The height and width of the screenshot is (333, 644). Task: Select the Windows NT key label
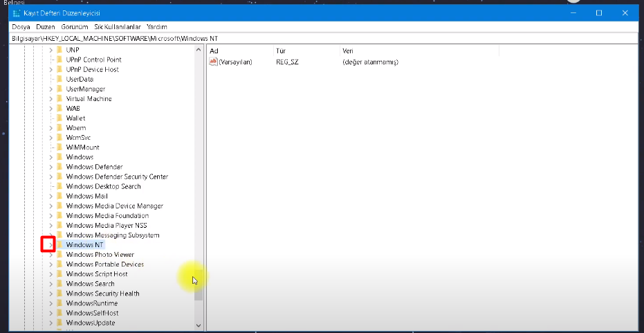tap(84, 244)
